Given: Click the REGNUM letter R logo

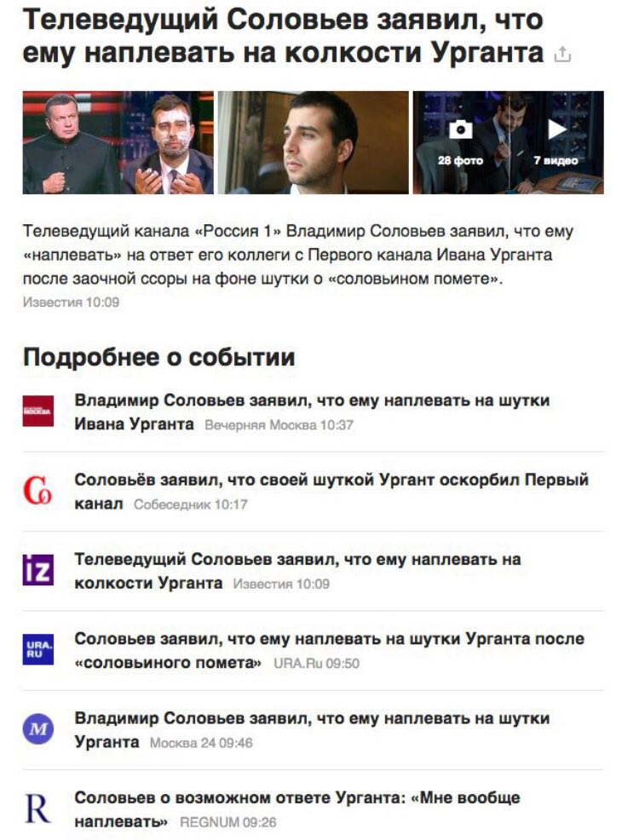Looking at the screenshot, I should [x=38, y=808].
